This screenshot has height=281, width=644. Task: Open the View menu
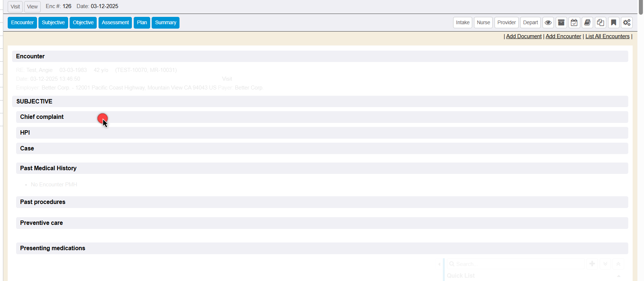click(32, 7)
